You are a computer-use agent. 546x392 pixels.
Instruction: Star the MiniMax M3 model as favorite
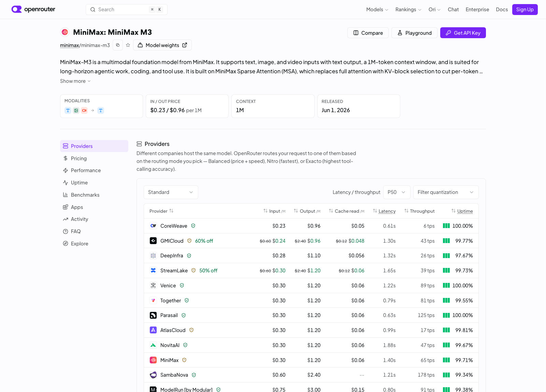(x=128, y=45)
